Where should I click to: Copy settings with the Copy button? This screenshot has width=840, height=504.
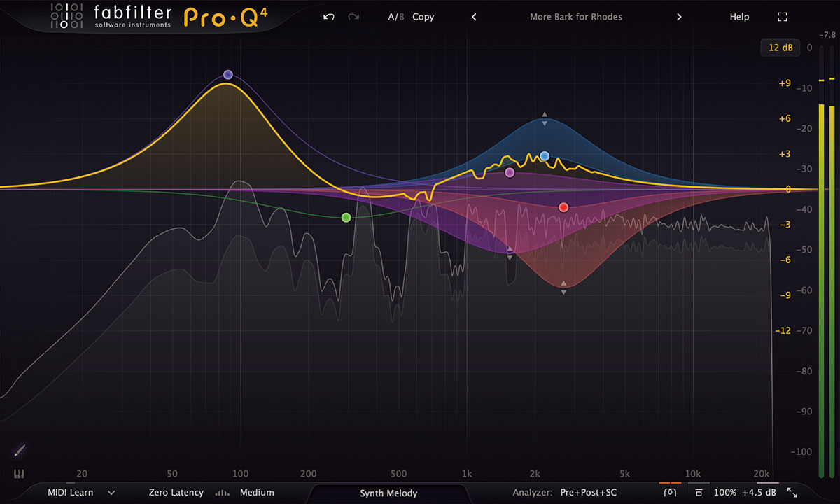tap(423, 17)
